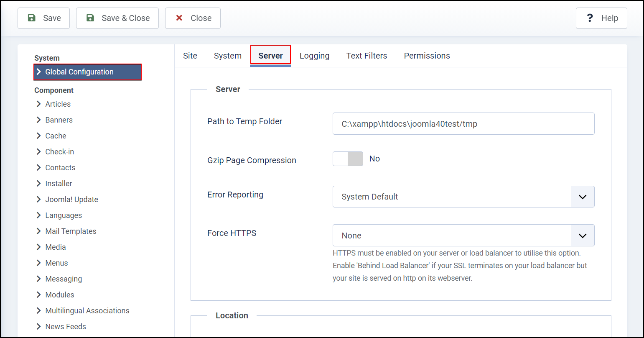Open the News Feeds settings link

coord(66,326)
